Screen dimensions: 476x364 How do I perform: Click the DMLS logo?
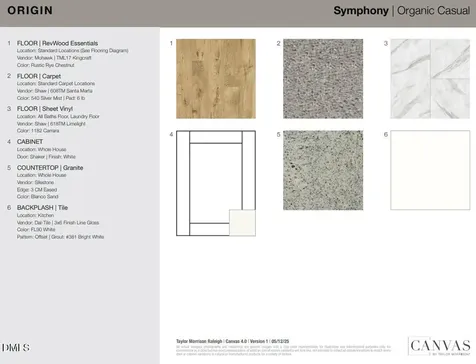[16, 348]
